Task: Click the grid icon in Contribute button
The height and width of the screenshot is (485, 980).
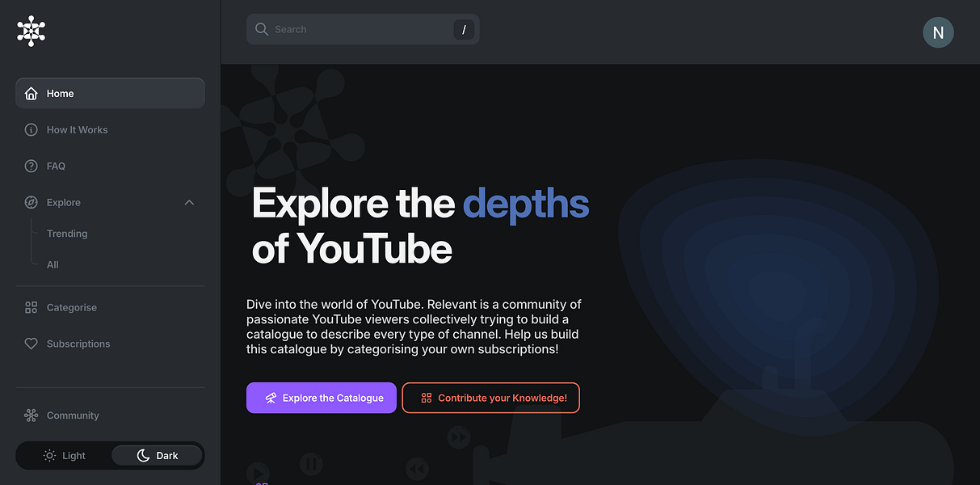Action: [x=427, y=398]
